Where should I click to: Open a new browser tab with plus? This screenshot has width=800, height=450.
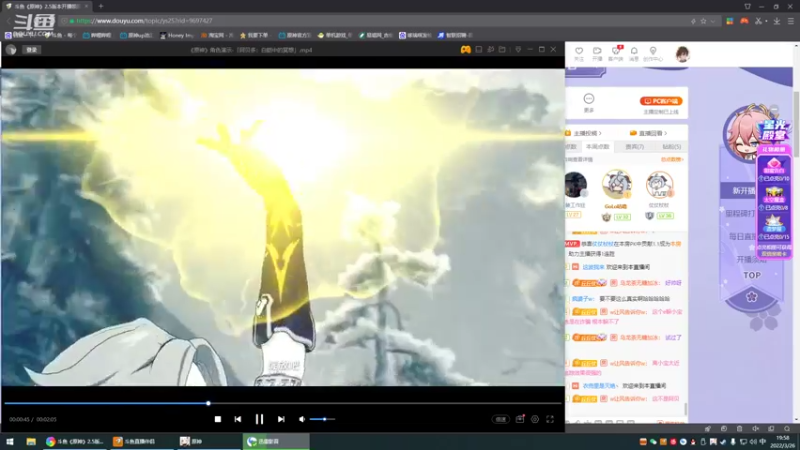click(x=101, y=6)
